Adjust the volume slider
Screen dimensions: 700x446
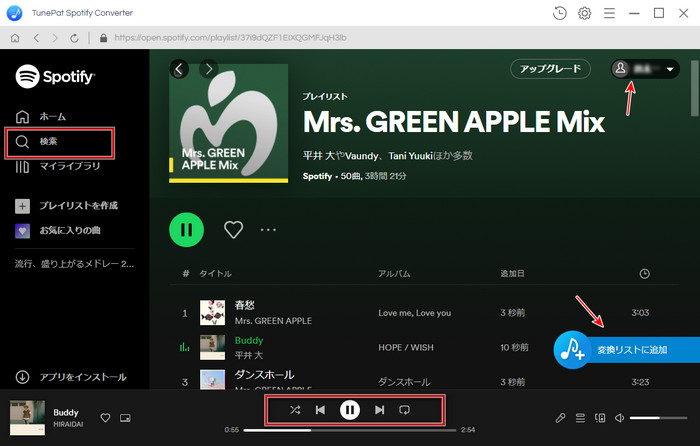pos(658,418)
